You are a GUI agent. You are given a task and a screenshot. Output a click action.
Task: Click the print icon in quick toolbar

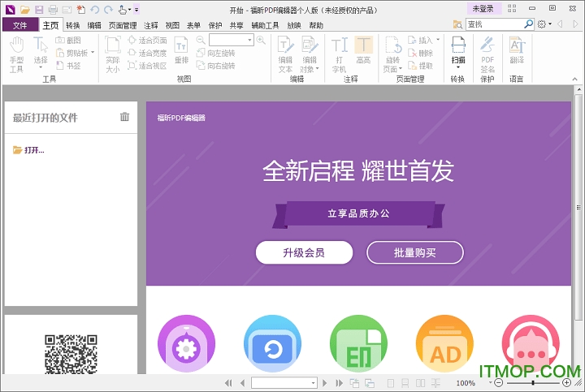(53, 10)
